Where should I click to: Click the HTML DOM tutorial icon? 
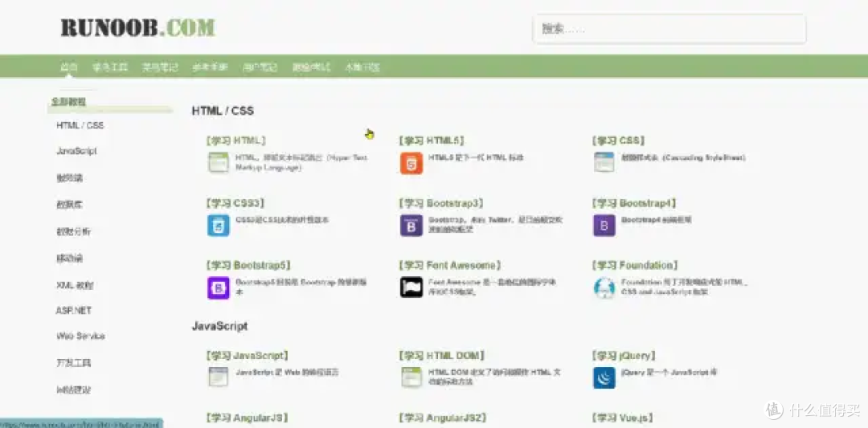coord(411,377)
